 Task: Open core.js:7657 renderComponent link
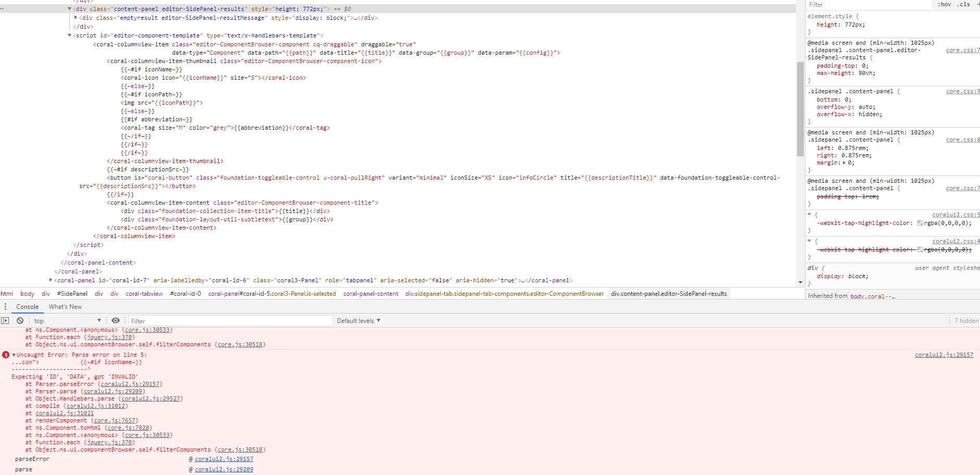tap(115, 421)
